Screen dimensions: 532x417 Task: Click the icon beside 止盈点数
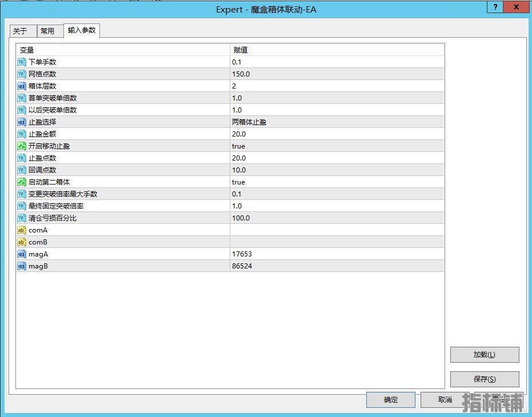(21, 158)
